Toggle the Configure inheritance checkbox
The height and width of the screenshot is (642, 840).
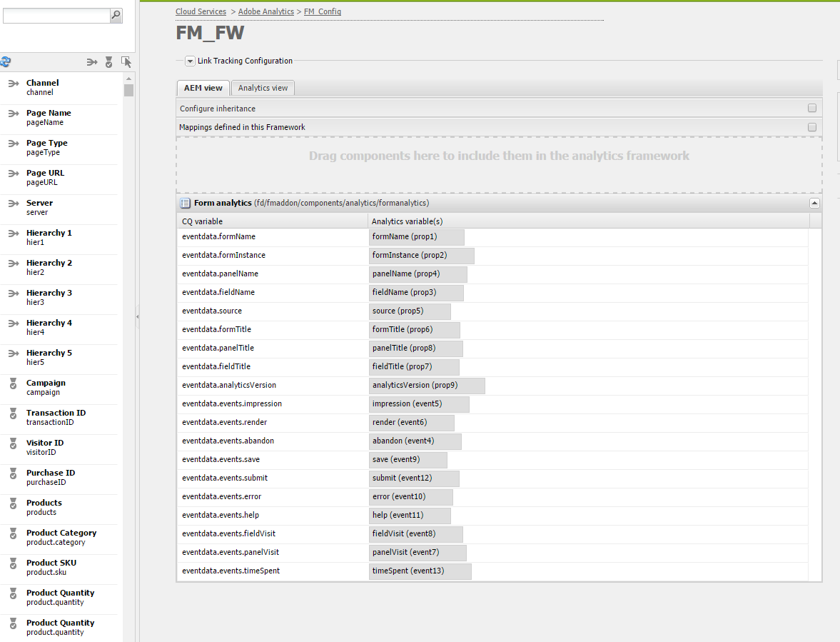click(x=812, y=109)
